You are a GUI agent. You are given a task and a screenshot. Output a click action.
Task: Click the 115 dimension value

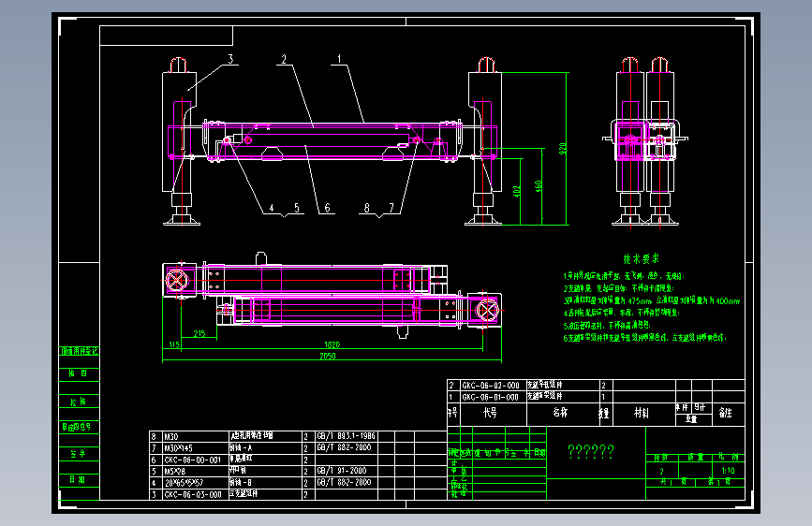click(174, 344)
